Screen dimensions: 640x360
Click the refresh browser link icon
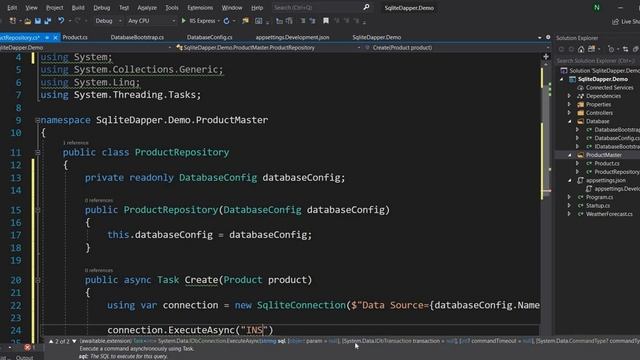click(x=227, y=20)
